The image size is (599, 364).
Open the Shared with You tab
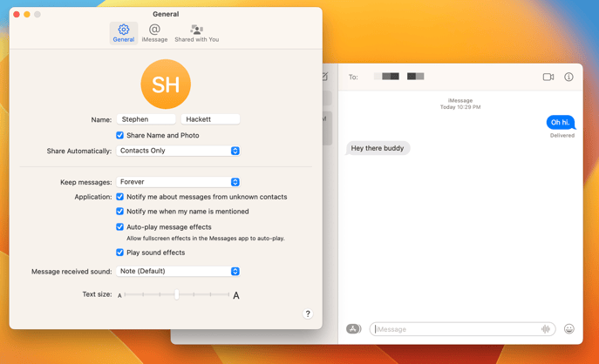[x=197, y=33]
